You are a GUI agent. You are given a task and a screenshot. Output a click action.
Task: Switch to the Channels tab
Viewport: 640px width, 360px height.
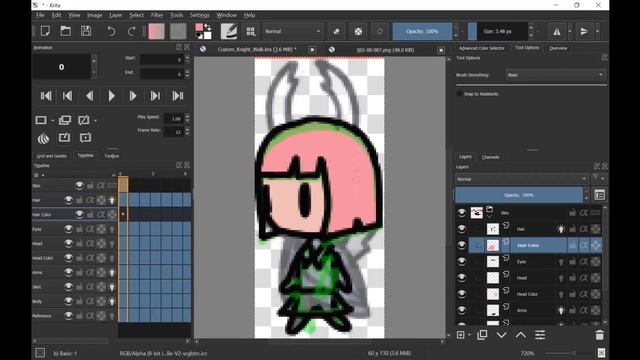490,157
